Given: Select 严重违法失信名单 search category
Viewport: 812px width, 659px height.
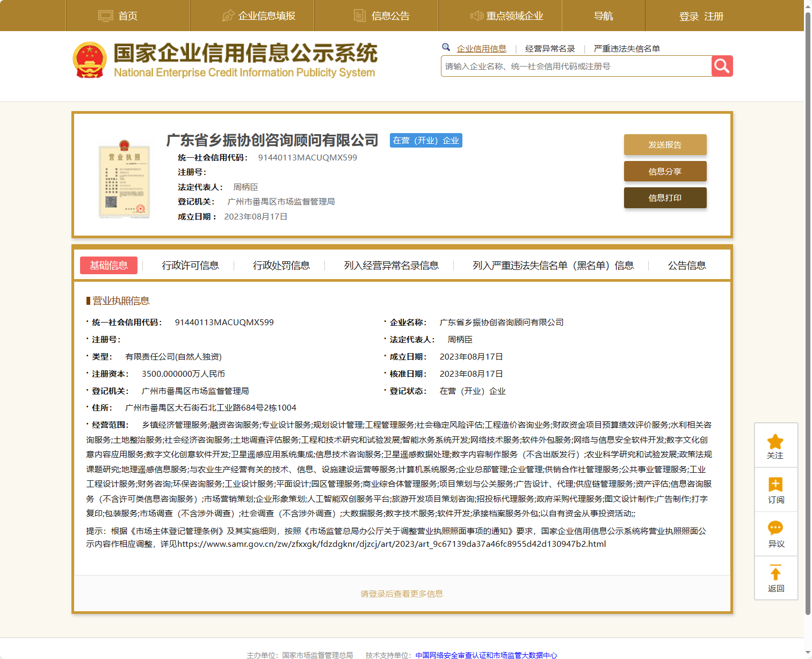Looking at the screenshot, I should [x=627, y=48].
